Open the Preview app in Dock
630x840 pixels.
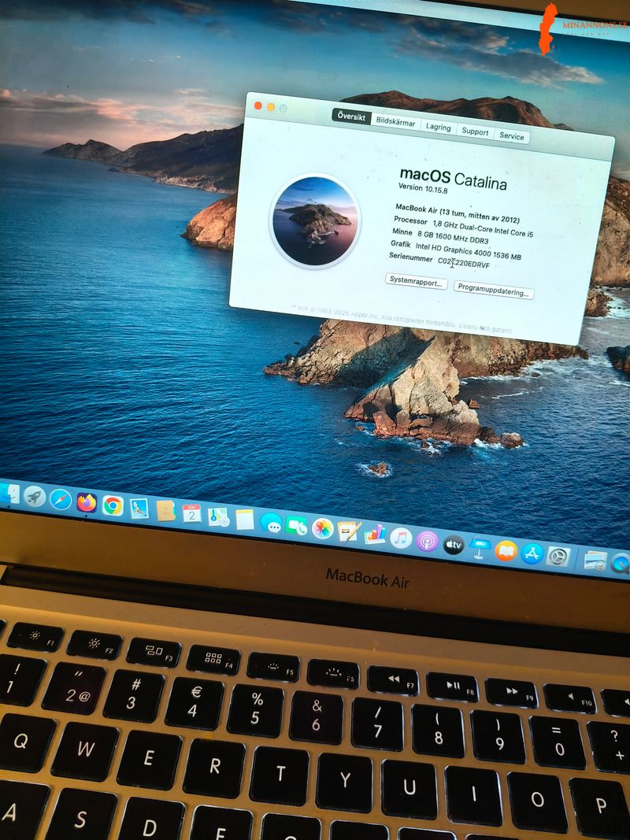pyautogui.click(x=139, y=508)
